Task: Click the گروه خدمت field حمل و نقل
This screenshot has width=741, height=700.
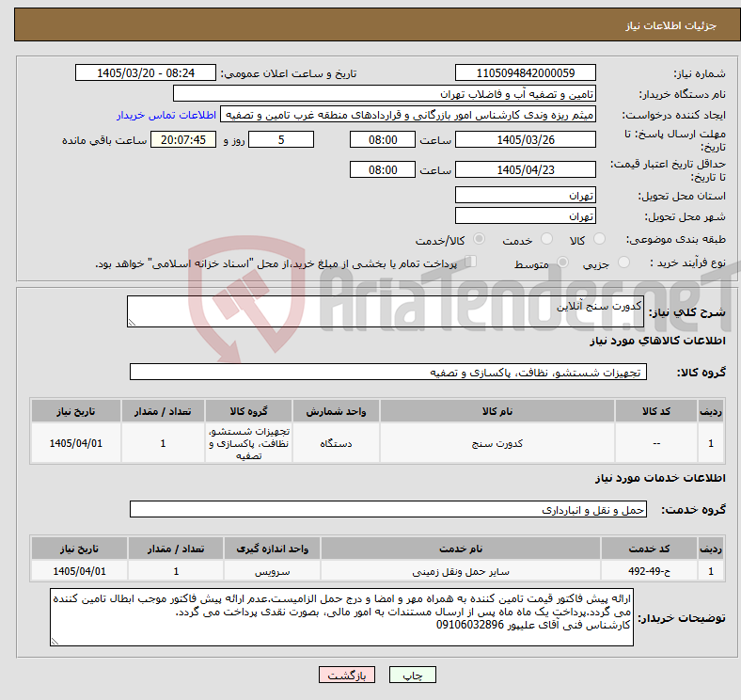Action: click(388, 509)
